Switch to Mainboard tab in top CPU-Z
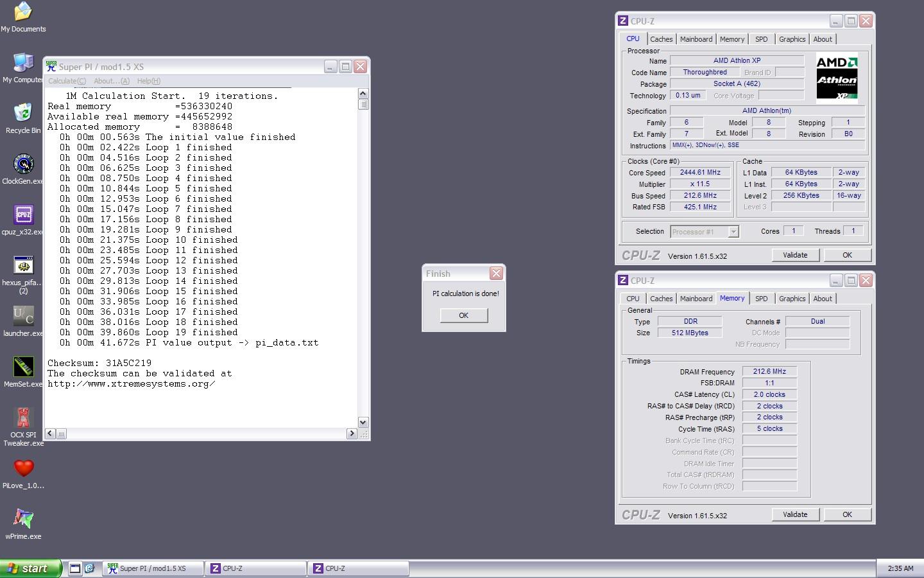 pos(696,39)
